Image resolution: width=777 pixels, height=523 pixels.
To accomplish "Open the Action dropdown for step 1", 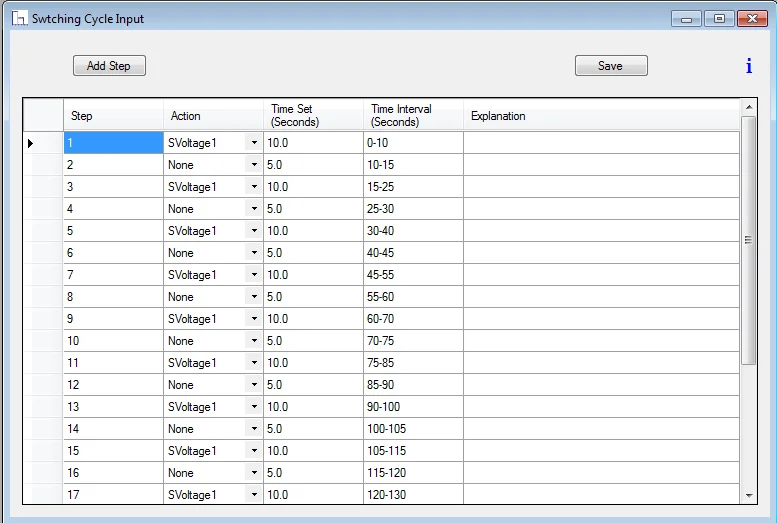I will tap(254, 143).
